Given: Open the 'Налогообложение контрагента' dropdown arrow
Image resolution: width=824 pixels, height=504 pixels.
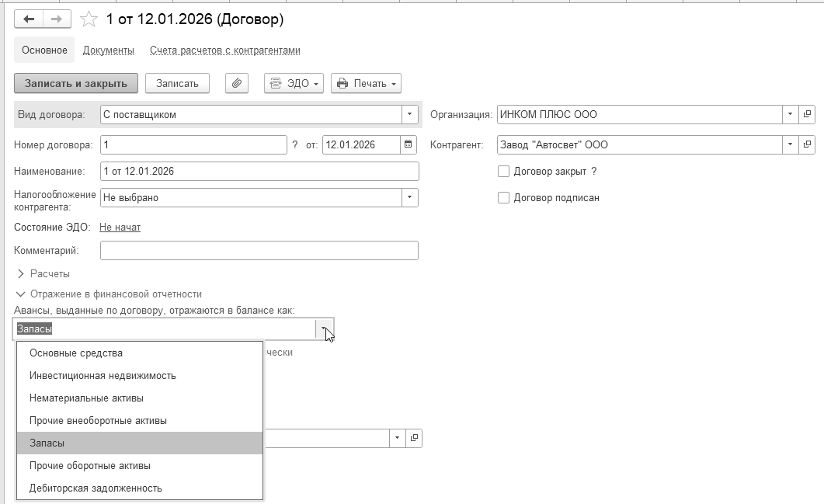Looking at the screenshot, I should click(x=410, y=198).
